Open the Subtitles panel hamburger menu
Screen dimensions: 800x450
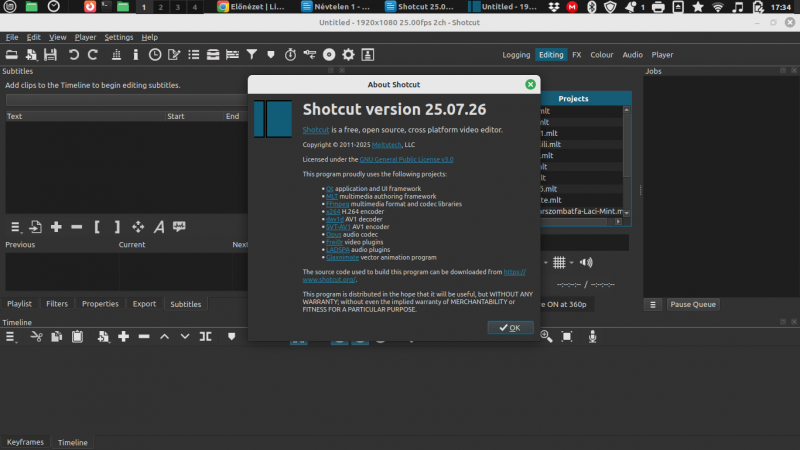pyautogui.click(x=15, y=227)
